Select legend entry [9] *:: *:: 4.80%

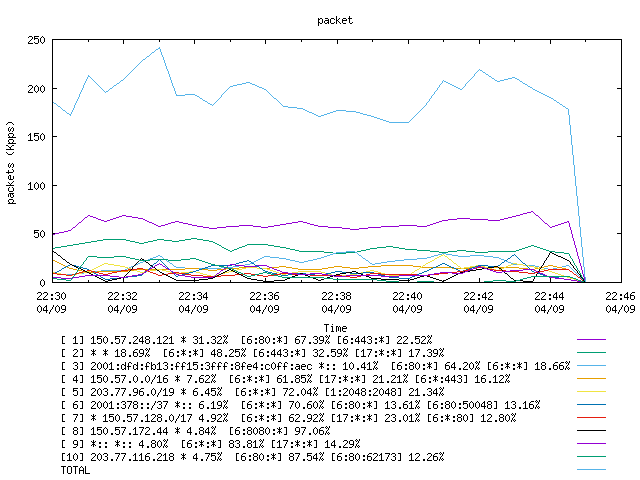[x=211, y=444]
